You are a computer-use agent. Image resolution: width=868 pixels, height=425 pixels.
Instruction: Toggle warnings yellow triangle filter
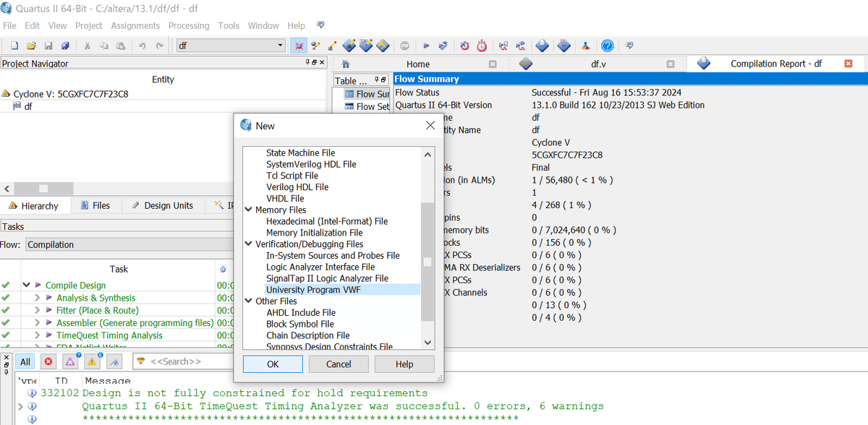(93, 361)
